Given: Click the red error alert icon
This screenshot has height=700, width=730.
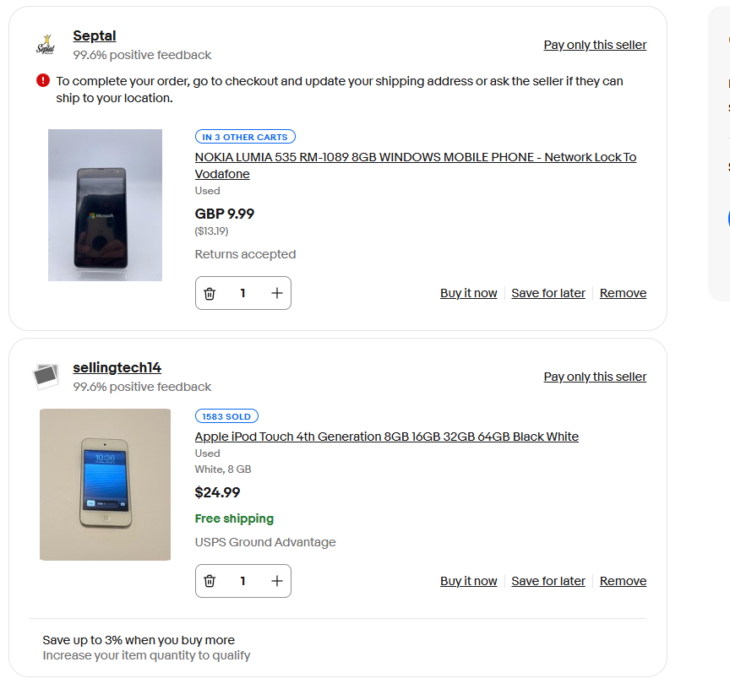Looking at the screenshot, I should (x=43, y=80).
